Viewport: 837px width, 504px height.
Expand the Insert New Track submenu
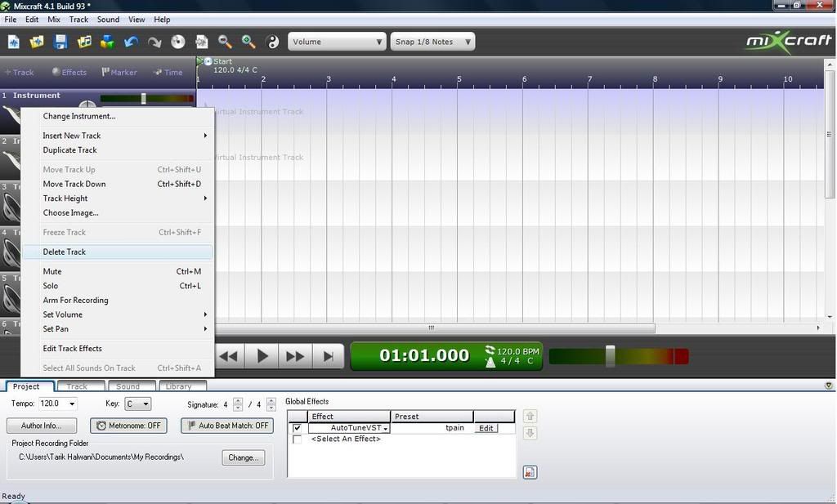(x=117, y=136)
